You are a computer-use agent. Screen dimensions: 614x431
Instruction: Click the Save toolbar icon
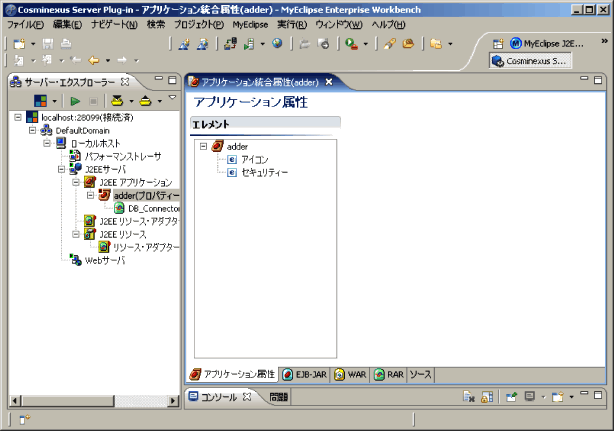click(x=48, y=44)
